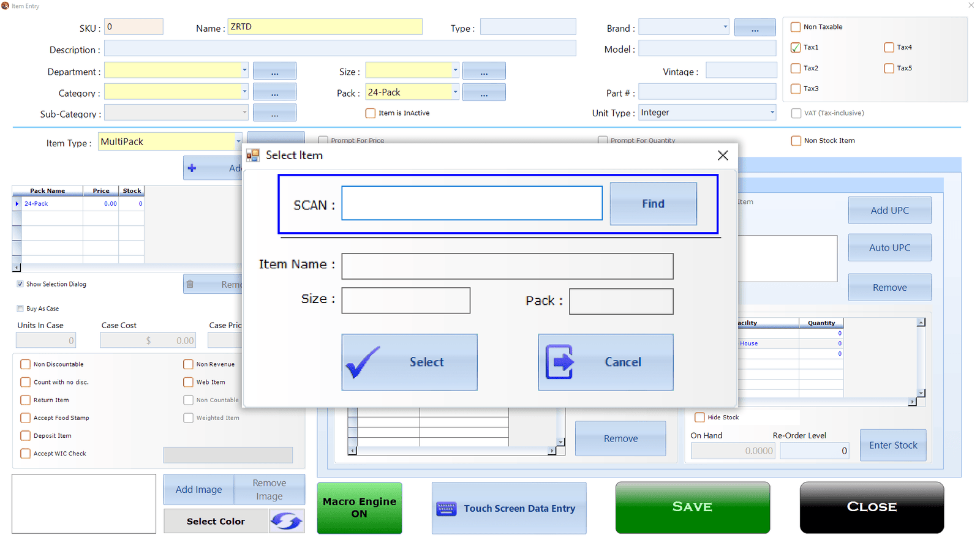
Task: Check the Deposit Item checkbox
Action: pyautogui.click(x=25, y=436)
